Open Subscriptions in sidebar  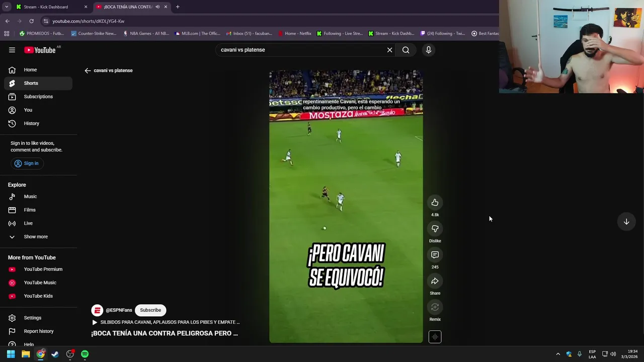(38, 97)
